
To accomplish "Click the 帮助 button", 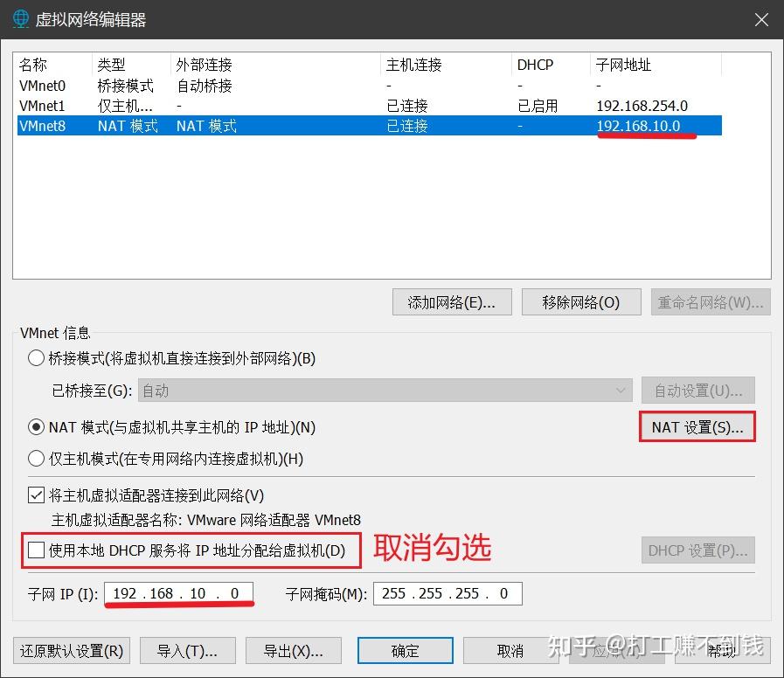I will tap(722, 651).
